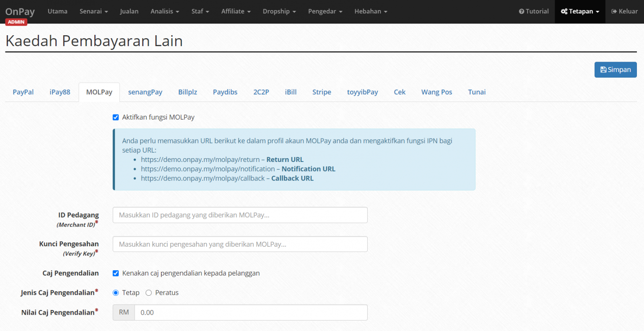Select the Peratus radio button
The width and height of the screenshot is (644, 331).
pyautogui.click(x=148, y=292)
